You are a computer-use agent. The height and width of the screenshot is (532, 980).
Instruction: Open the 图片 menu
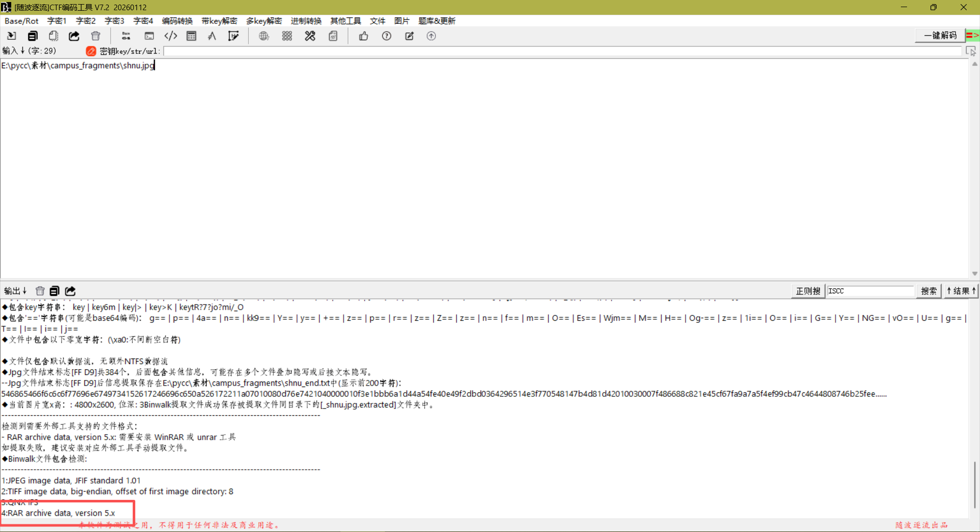tap(402, 21)
